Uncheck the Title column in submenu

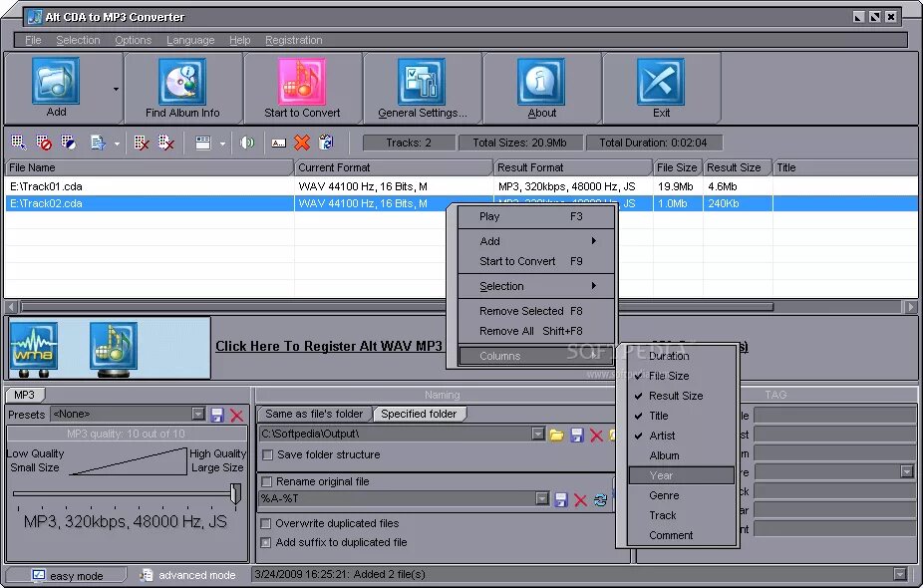[681, 416]
